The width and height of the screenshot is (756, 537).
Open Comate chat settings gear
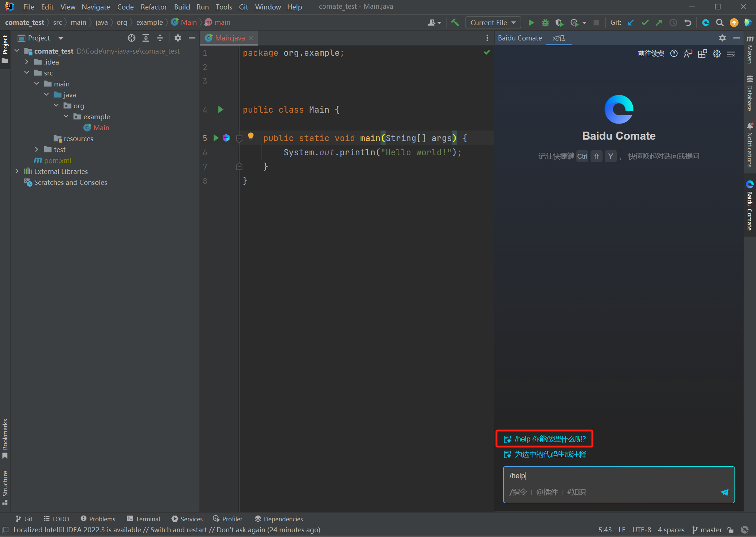click(717, 54)
